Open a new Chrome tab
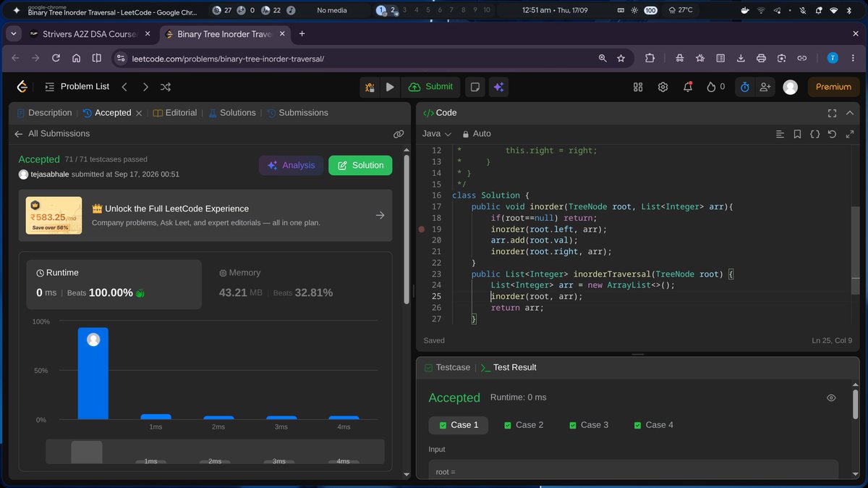The height and width of the screenshot is (488, 868). (x=302, y=34)
